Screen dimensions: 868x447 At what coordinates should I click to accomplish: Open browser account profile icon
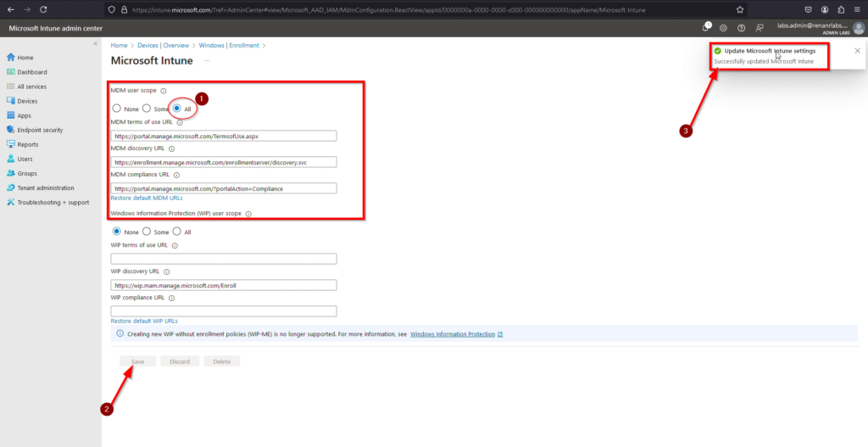(x=825, y=9)
